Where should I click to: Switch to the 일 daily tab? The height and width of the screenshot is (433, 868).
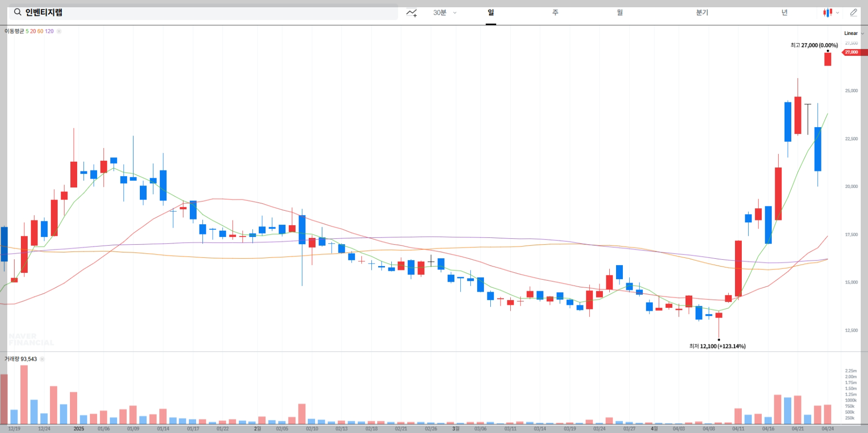click(x=491, y=13)
